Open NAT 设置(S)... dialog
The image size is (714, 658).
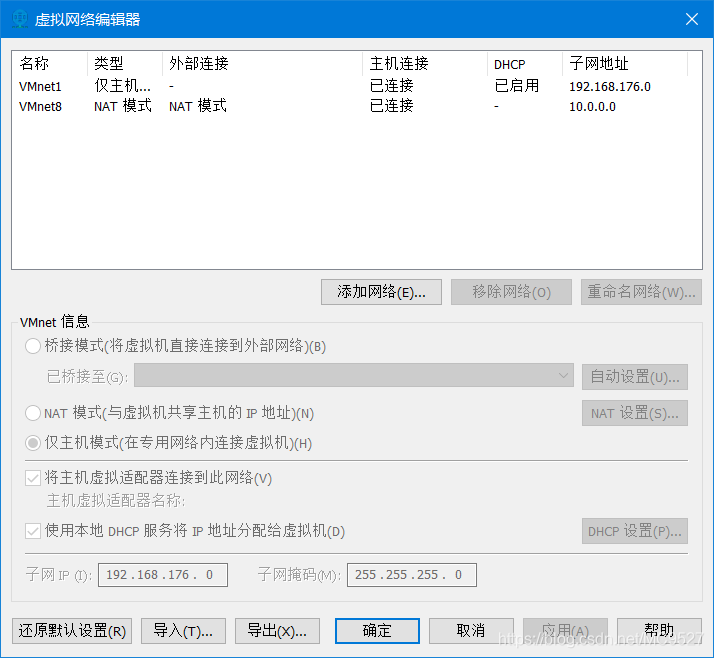point(635,413)
